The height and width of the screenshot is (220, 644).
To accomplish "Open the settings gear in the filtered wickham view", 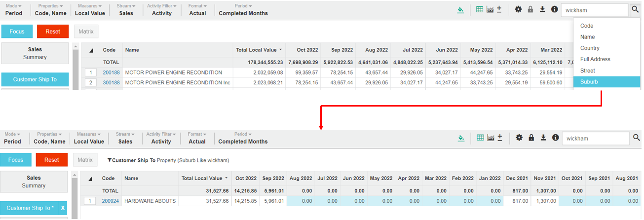I will tap(519, 138).
